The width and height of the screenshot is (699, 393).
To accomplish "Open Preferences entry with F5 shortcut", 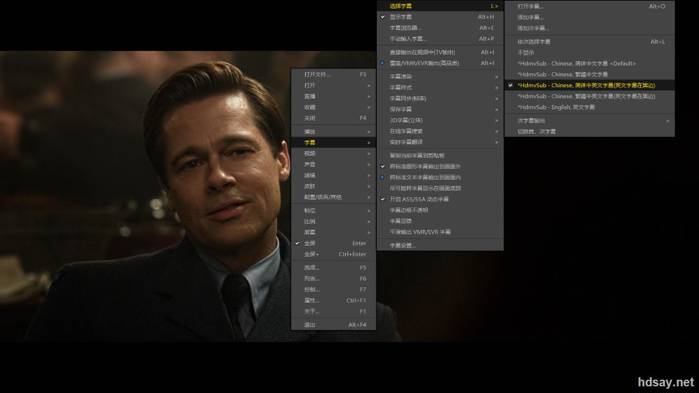I will [333, 268].
